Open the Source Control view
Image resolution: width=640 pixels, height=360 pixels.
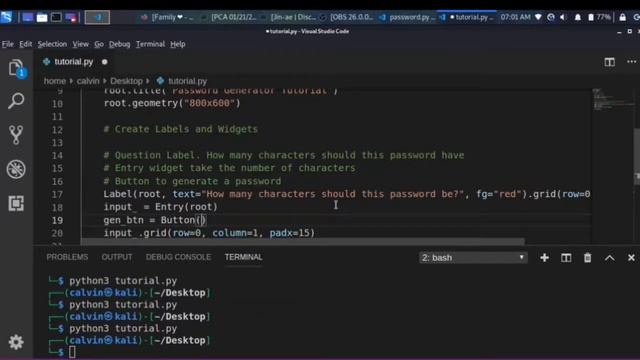point(16,135)
